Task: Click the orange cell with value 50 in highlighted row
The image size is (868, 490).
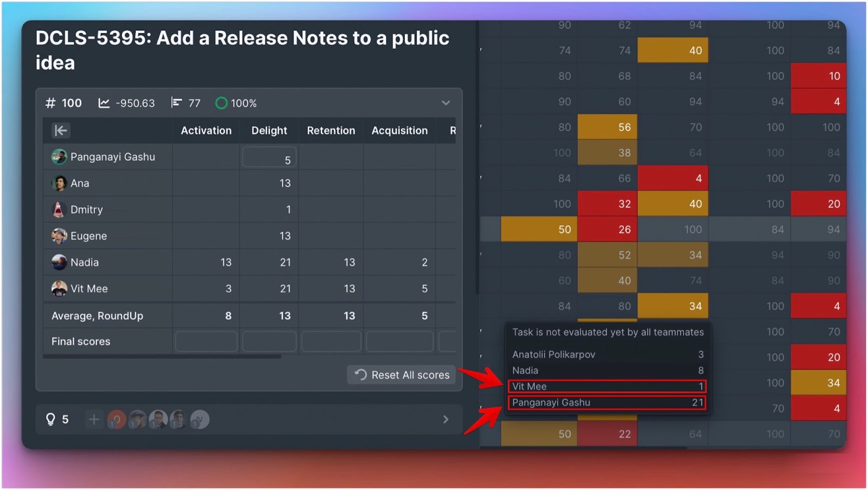Action: point(539,230)
